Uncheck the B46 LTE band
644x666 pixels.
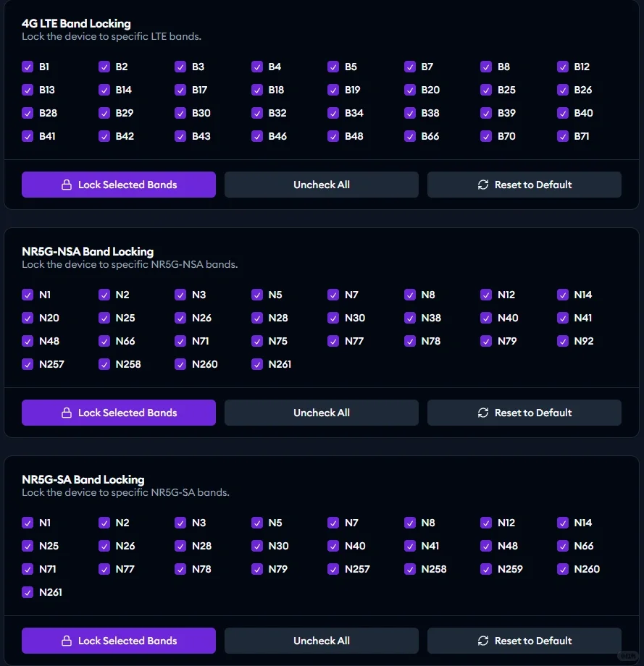[257, 136]
